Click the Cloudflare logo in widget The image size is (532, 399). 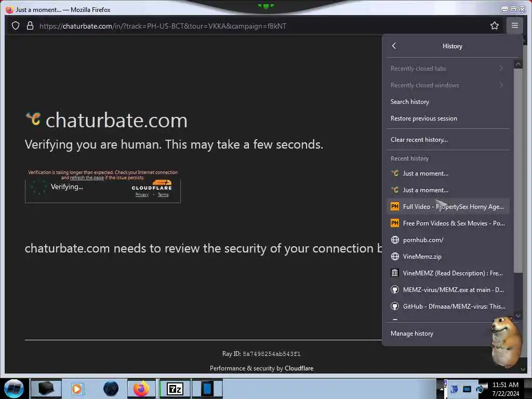point(152,185)
